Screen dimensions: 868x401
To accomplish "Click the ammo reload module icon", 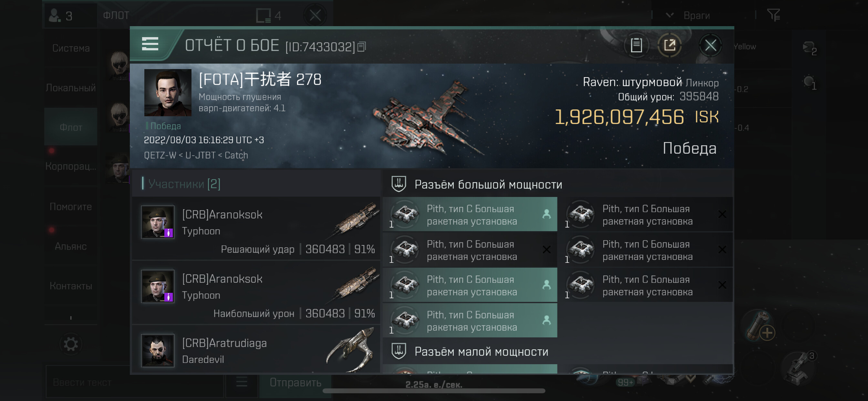I will tap(760, 326).
